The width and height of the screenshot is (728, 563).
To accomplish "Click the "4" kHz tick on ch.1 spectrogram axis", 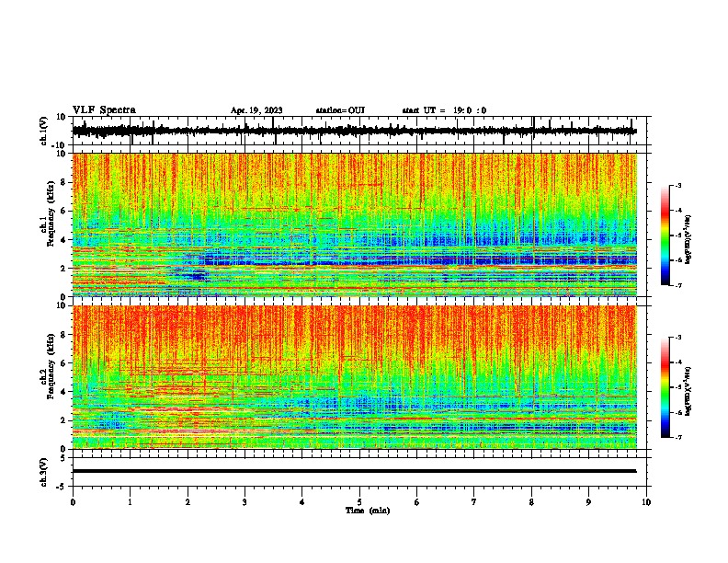I will coord(64,240).
